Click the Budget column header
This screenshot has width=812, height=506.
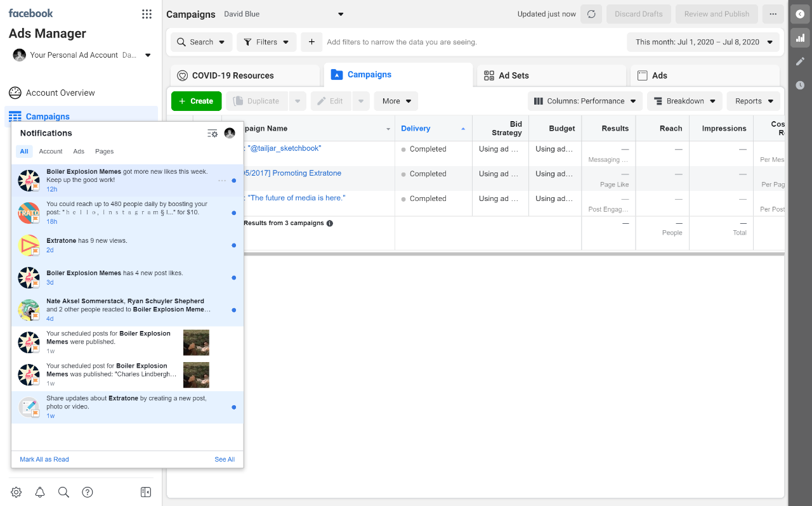click(x=555, y=128)
